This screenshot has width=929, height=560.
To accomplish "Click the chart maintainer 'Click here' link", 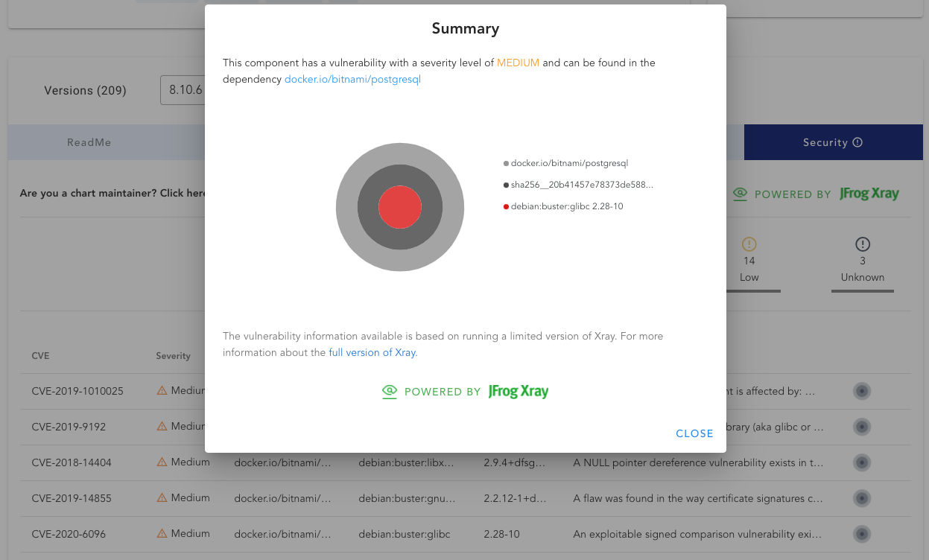I will point(183,193).
